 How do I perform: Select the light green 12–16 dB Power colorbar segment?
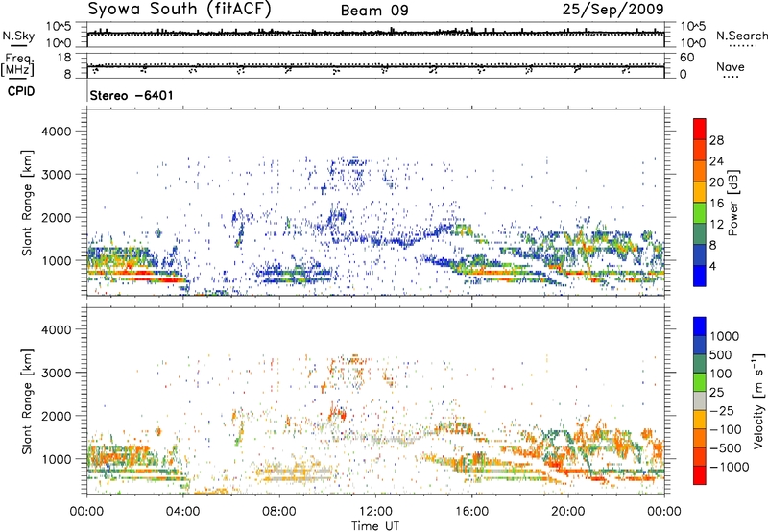[x=700, y=213]
